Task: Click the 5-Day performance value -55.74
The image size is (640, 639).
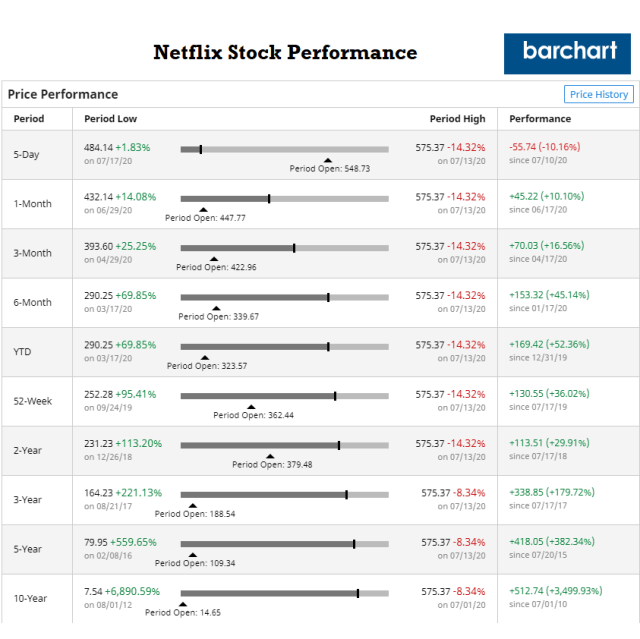Action: coord(545,146)
